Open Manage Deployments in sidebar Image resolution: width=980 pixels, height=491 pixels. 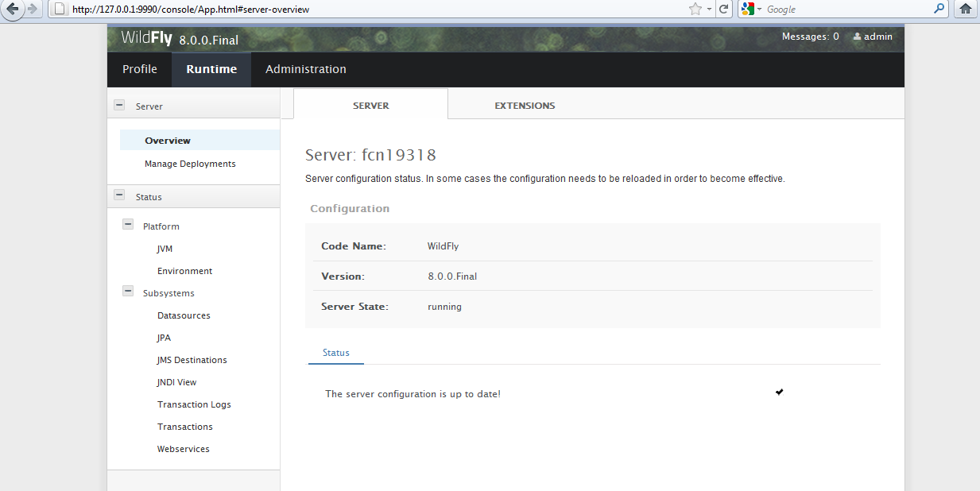190,164
